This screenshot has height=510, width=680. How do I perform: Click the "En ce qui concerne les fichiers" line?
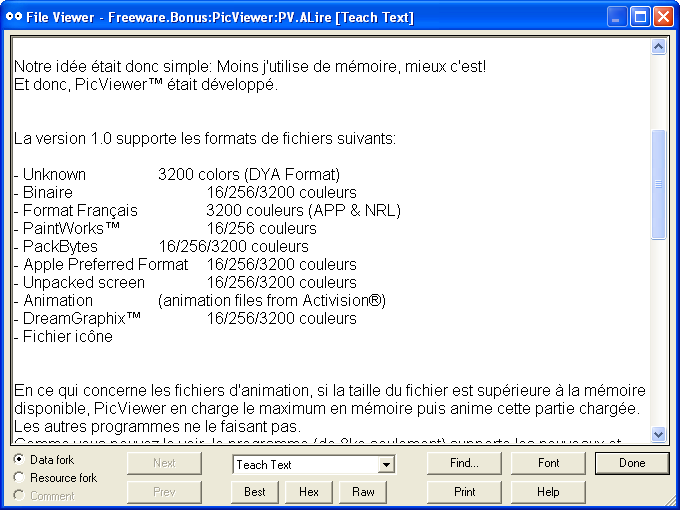(x=330, y=390)
